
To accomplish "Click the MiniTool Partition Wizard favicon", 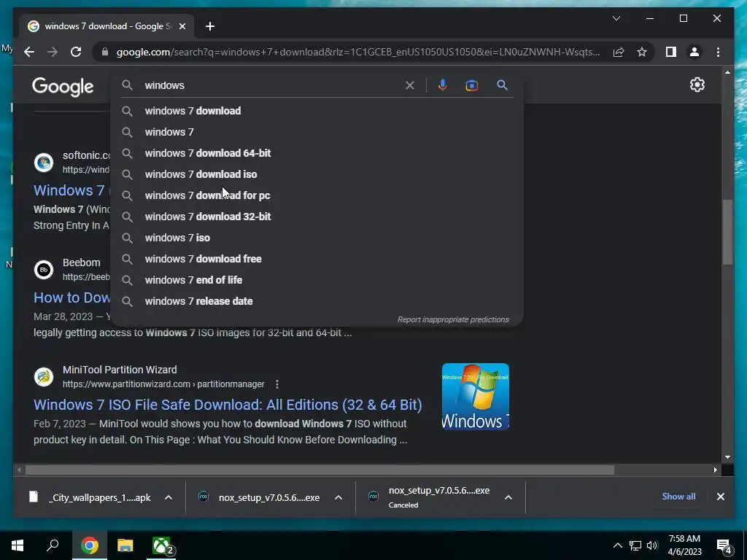I will coord(44,377).
